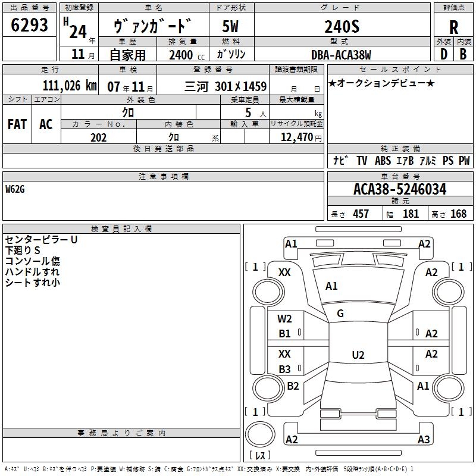This screenshot has width=476, height=476.
Task: Select the B2 mark on the rear fender
Action: coord(293,386)
